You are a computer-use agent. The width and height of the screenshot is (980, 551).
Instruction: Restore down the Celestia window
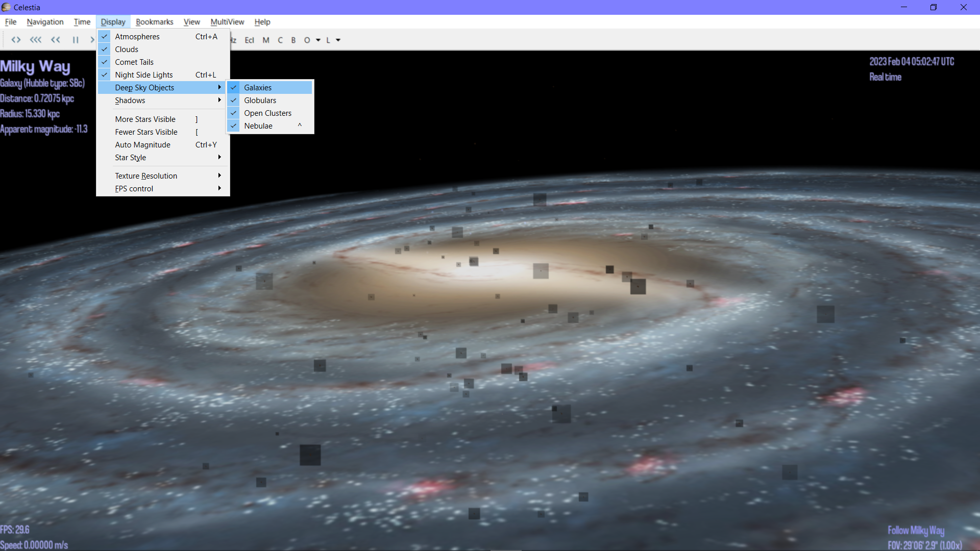point(934,7)
